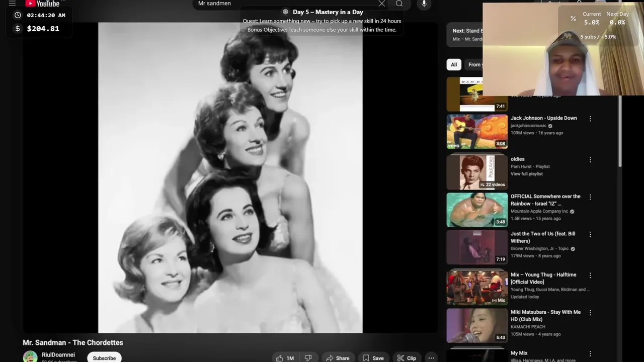This screenshot has width=644, height=362.
Task: Open Young Thug Halftime mix thumbnail
Action: [477, 288]
